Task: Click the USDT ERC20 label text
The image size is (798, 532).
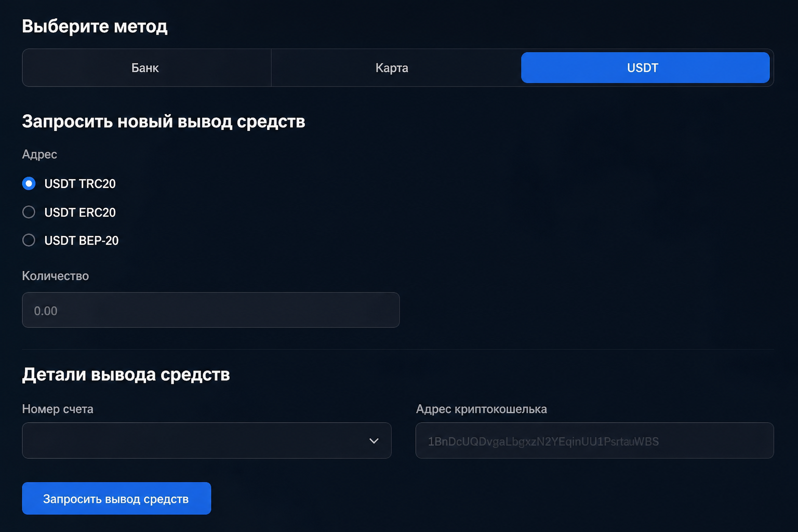Action: (x=80, y=212)
